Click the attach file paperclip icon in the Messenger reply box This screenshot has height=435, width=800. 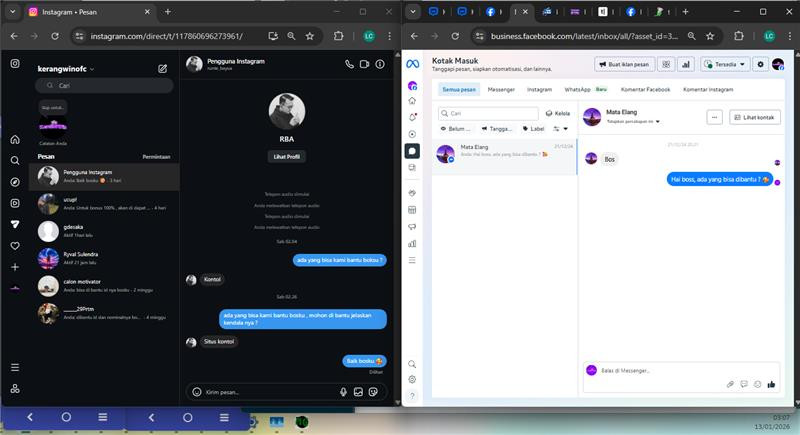point(730,384)
